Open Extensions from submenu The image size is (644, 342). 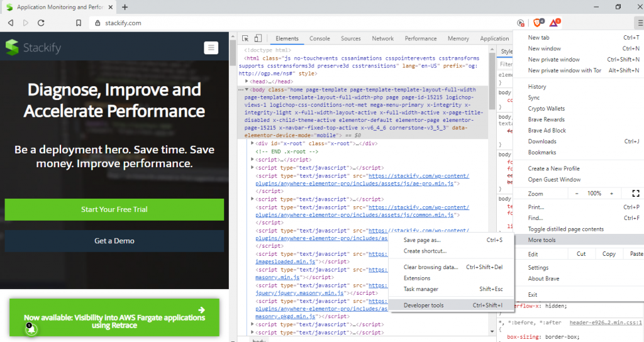click(451, 278)
